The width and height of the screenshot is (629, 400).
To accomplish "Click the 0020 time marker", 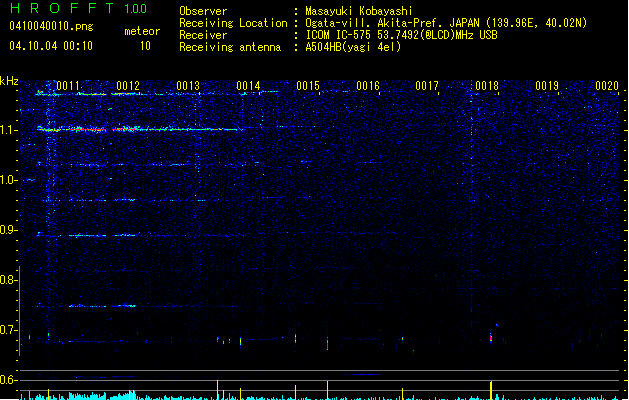I will (607, 86).
